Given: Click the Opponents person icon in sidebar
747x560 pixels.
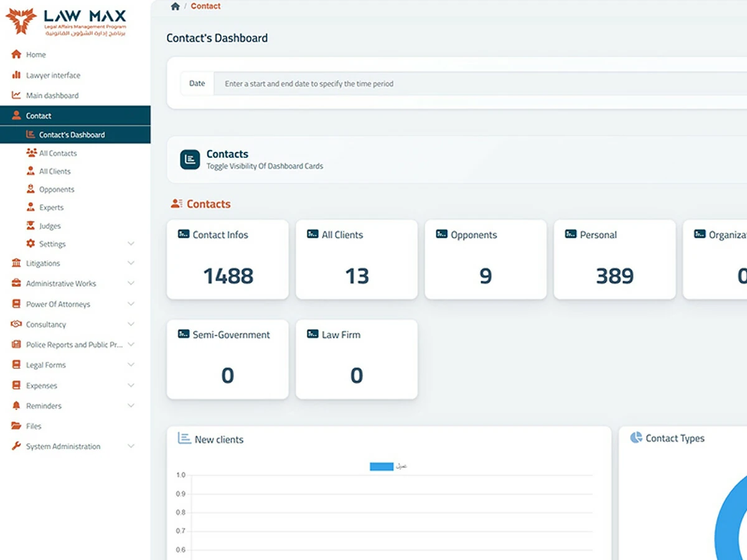Looking at the screenshot, I should pos(31,189).
